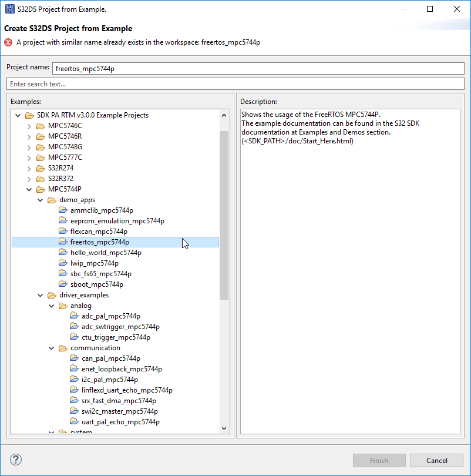Collapse the MPC5744P tree node
This screenshot has height=476, width=471.
tap(29, 189)
